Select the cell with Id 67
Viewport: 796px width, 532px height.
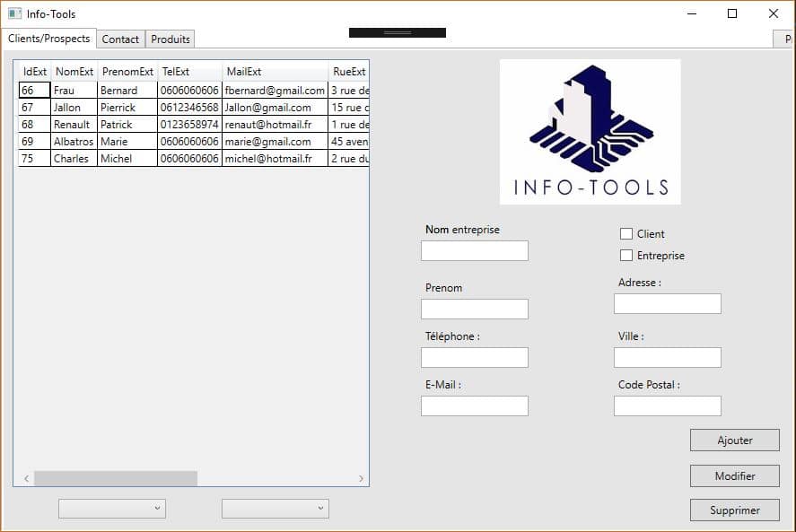point(34,107)
